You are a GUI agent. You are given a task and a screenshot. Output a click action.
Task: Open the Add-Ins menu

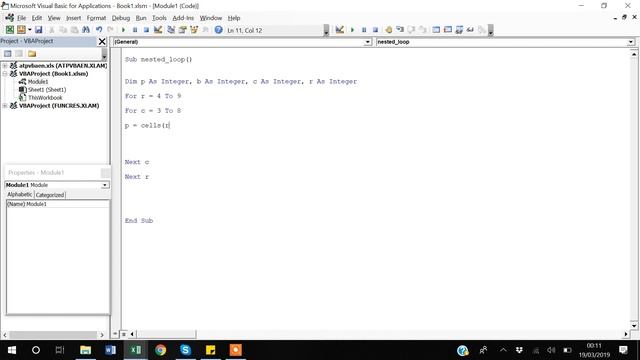(x=183, y=18)
